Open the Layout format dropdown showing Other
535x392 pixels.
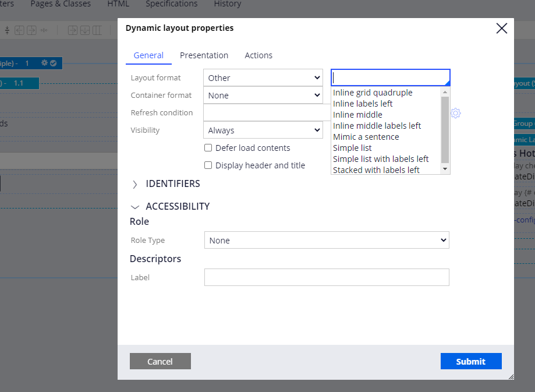click(x=263, y=77)
